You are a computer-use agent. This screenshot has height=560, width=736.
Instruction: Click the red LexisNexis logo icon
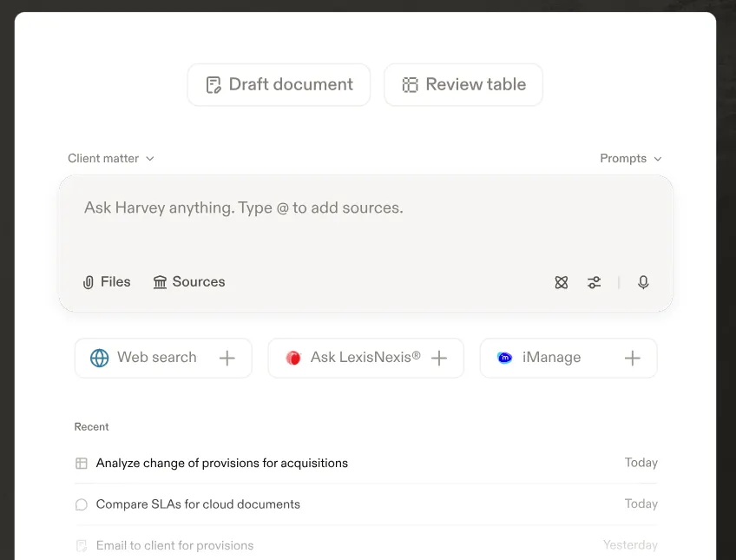[293, 358]
